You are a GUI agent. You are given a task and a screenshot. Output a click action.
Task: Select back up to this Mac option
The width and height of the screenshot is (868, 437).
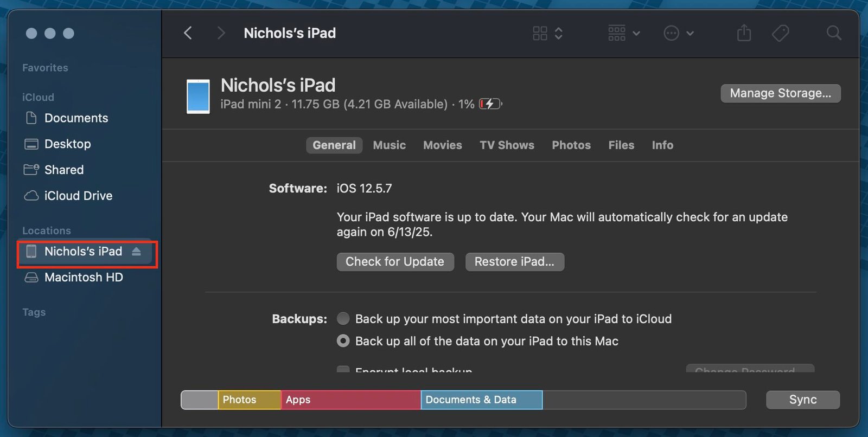coord(343,341)
